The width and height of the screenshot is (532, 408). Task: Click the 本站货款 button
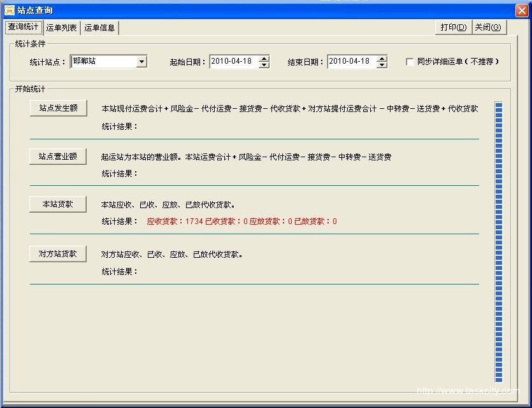(58, 204)
